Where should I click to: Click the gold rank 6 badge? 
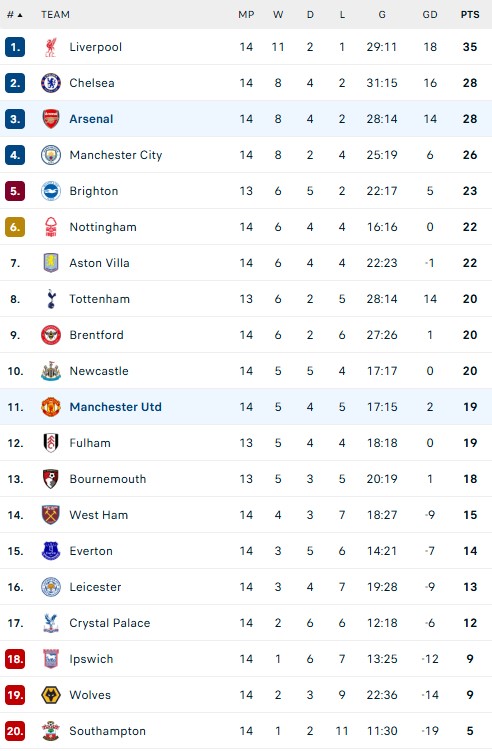tap(15, 227)
